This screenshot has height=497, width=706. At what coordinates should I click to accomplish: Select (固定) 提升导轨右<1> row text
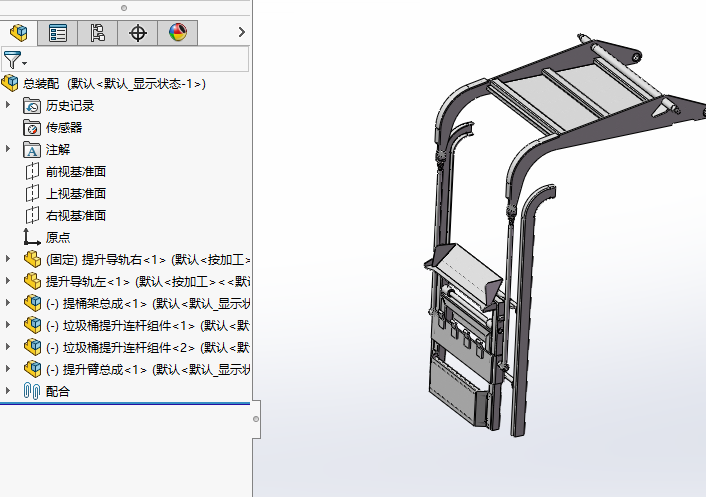(x=148, y=260)
